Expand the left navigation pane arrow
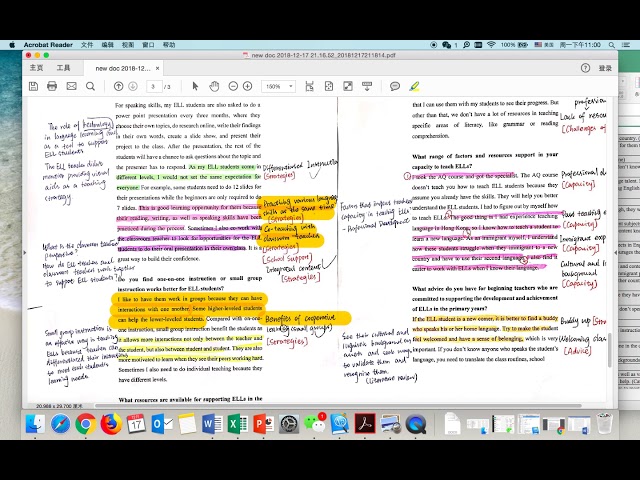640x480 pixels. pos(24,253)
